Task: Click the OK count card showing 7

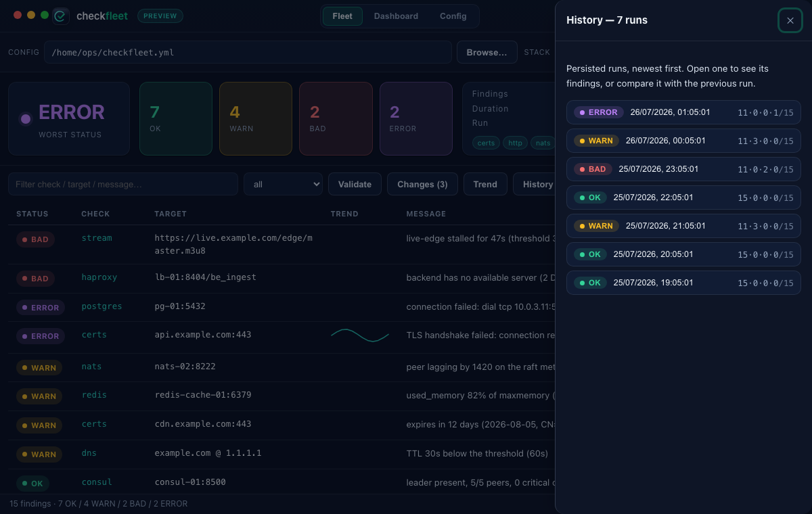Action: (176, 119)
